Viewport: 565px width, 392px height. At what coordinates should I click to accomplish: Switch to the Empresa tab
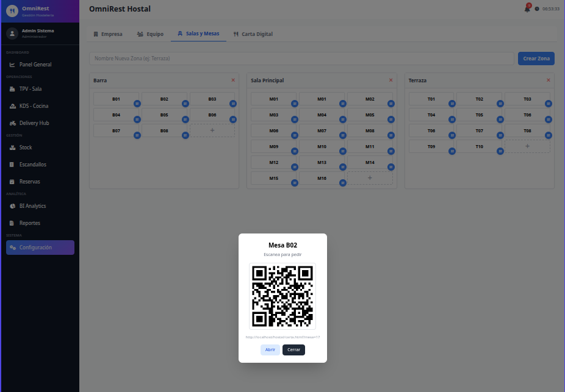[108, 34]
